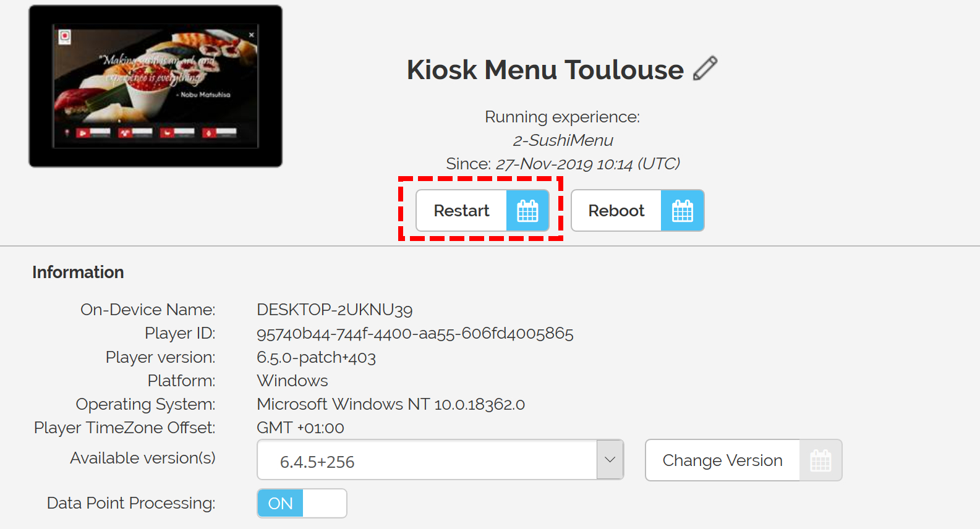Image resolution: width=980 pixels, height=529 pixels.
Task: Close the preview using the thumbnail's X icon
Action: click(252, 35)
